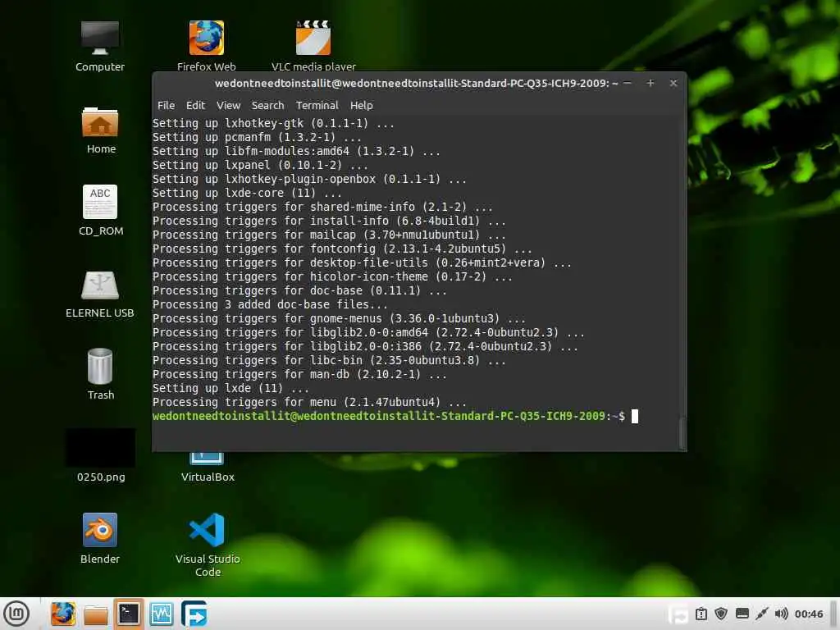
Task: Click the 'Setting up lxpanel (0.10.1-2)' line
Action: point(260,165)
